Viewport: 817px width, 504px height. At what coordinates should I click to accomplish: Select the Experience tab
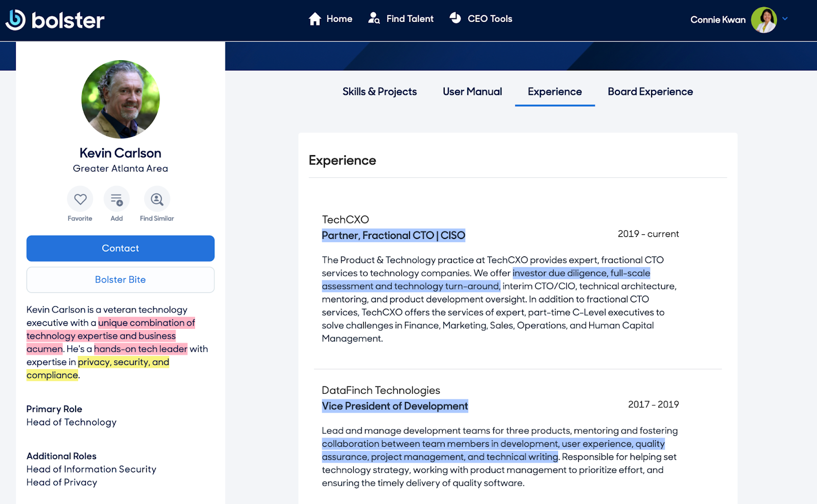(555, 92)
